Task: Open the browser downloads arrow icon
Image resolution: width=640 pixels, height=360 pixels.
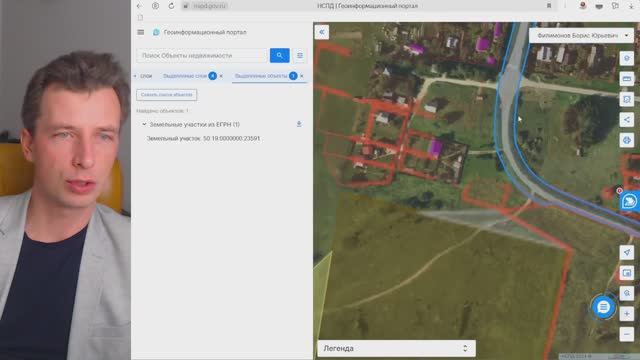Action: pyautogui.click(x=631, y=6)
